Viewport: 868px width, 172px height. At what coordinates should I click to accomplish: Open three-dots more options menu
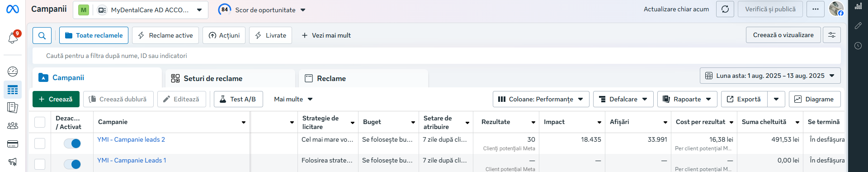816,9
